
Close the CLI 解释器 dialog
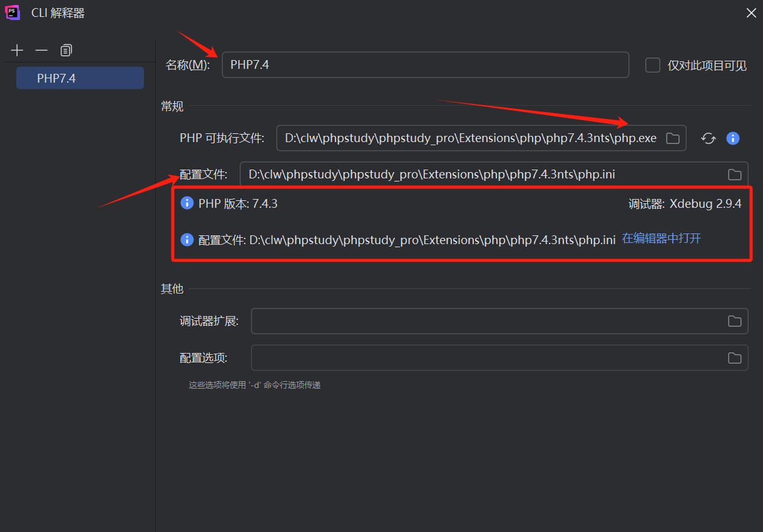click(x=751, y=13)
